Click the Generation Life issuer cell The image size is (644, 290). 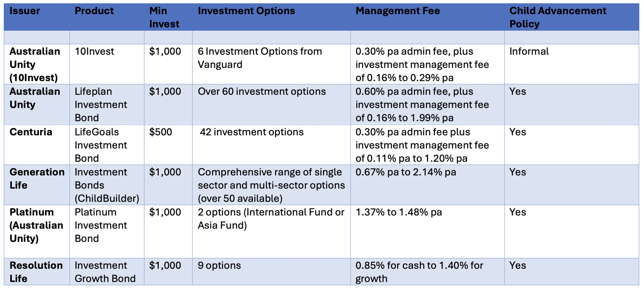37,179
